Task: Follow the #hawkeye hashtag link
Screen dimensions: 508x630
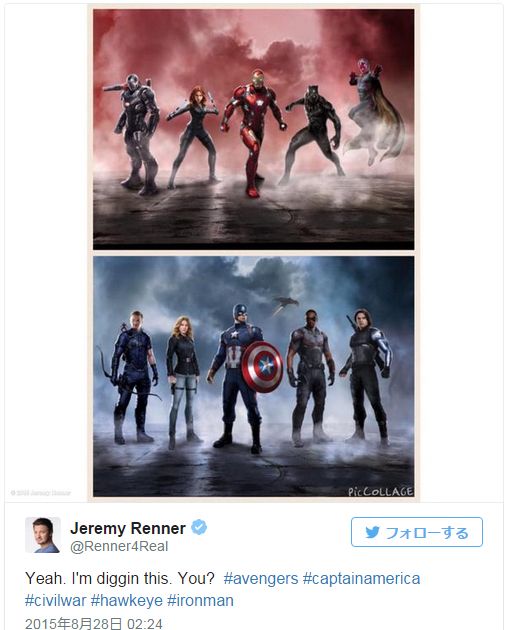Action: coord(127,601)
